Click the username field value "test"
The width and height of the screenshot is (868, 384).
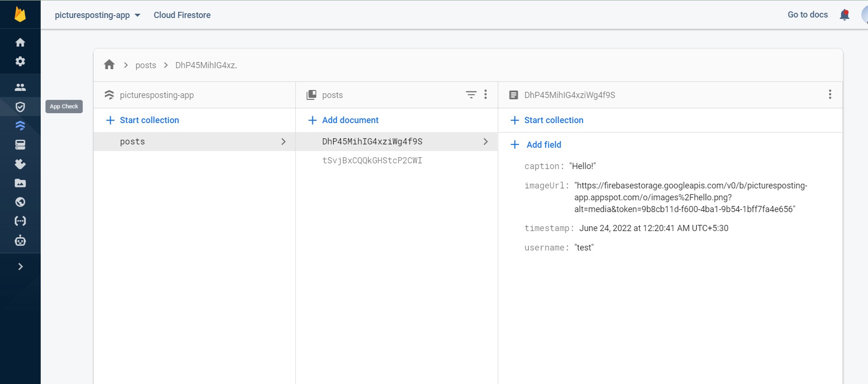click(584, 248)
